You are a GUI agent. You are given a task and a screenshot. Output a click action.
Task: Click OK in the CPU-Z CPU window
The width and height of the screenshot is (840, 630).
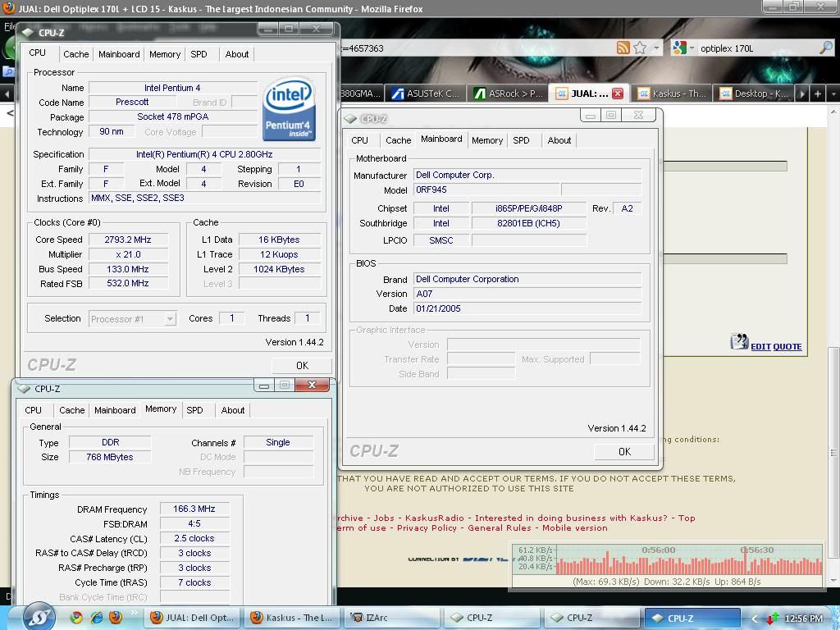[302, 365]
